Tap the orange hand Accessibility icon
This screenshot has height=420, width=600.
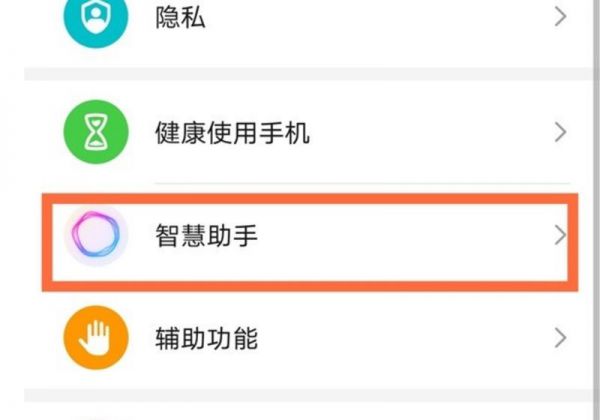96,338
